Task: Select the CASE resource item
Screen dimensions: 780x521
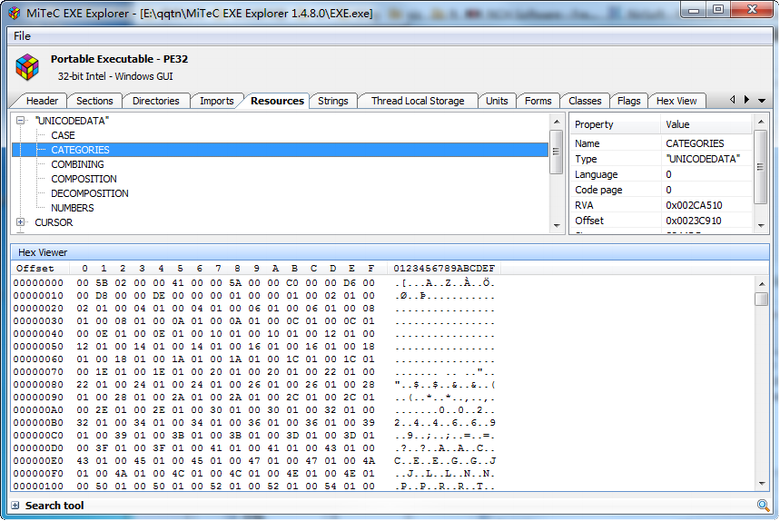Action: 63,135
